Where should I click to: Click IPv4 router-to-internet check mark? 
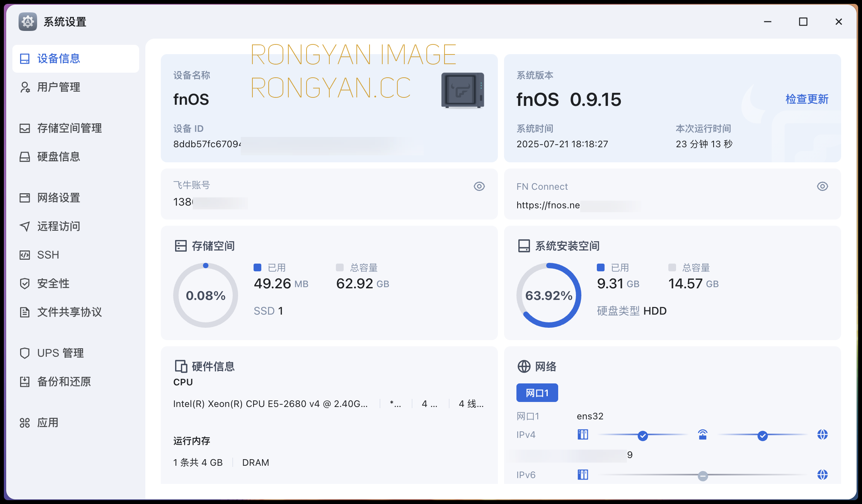click(763, 436)
